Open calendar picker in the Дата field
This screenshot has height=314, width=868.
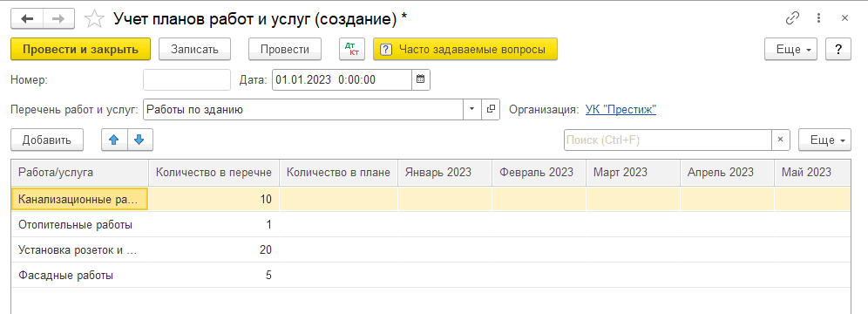pyautogui.click(x=421, y=79)
